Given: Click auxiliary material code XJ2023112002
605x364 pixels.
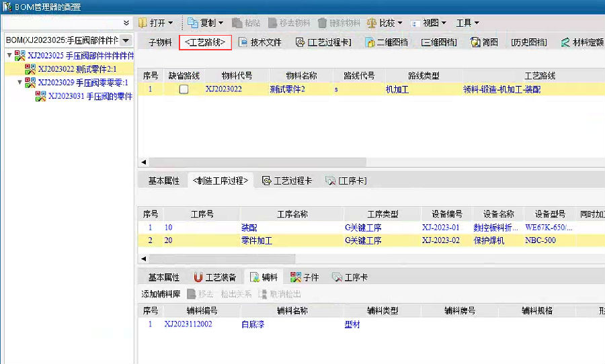Looking at the screenshot, I should click(188, 324).
